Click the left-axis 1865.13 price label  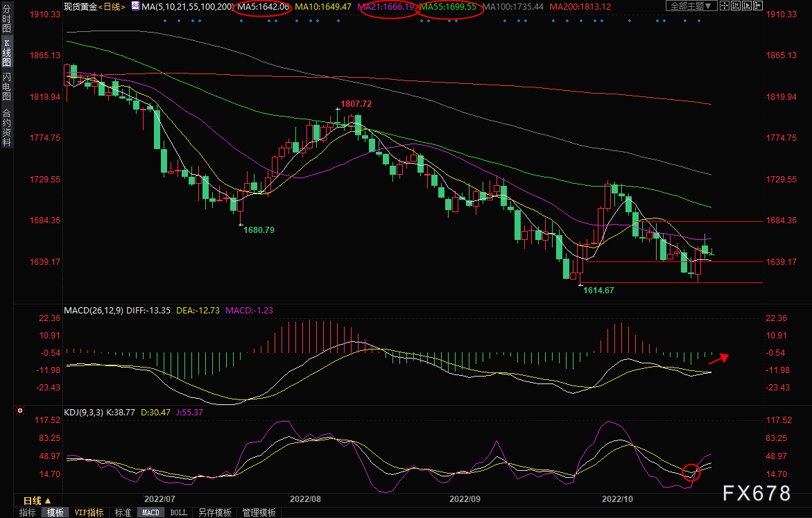(x=44, y=55)
